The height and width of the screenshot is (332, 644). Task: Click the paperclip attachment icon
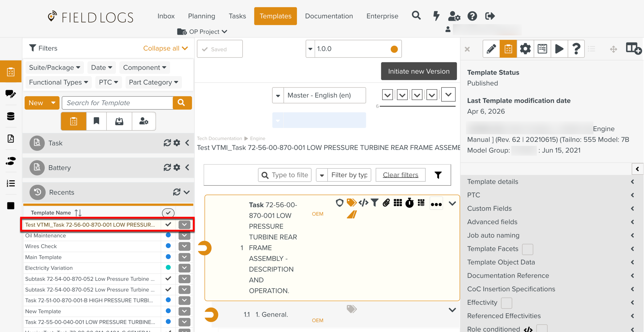[386, 203]
